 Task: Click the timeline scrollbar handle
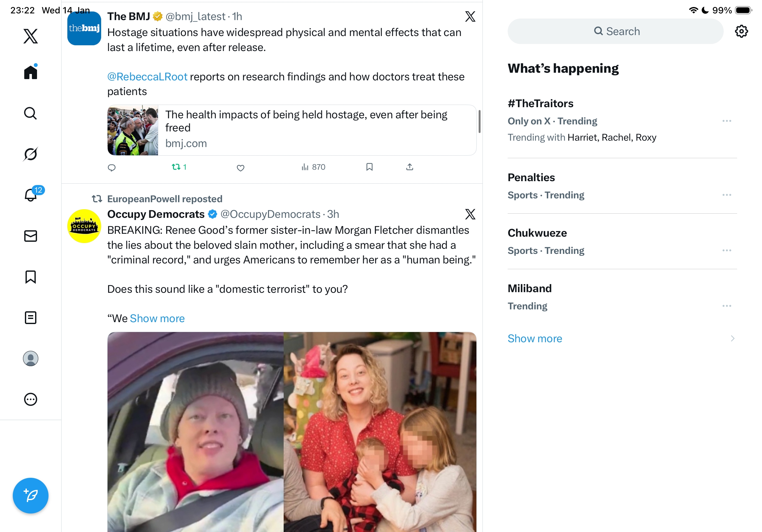tap(479, 122)
